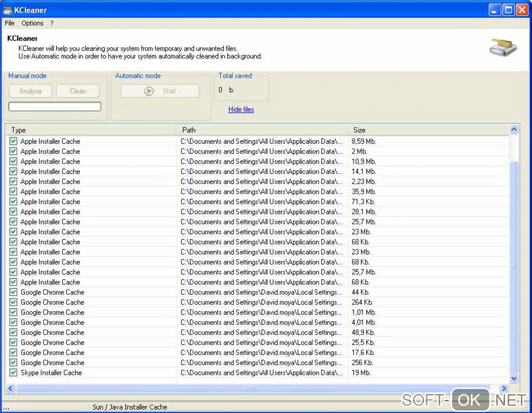Toggle checkbox for Google Chrome Cache 4,01 Mb
This screenshot has width=532, height=413.
(13, 322)
